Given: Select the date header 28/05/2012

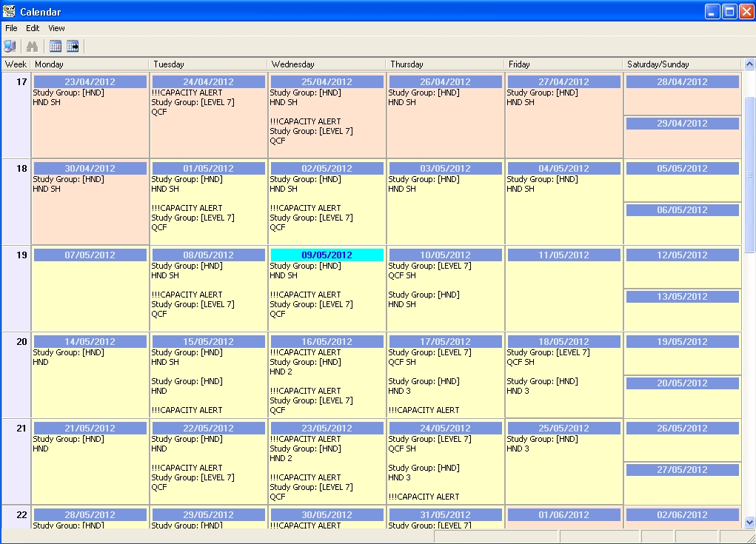Looking at the screenshot, I should pos(90,514).
